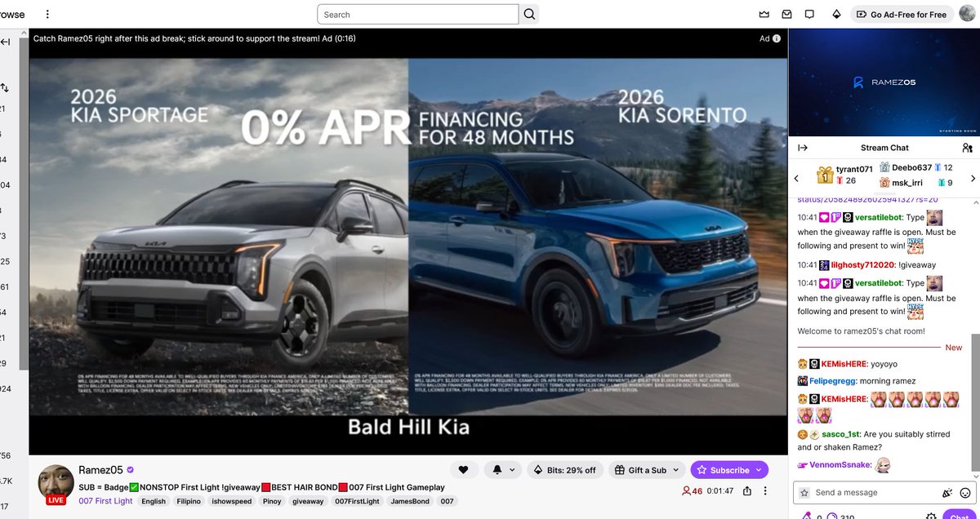Click the viewer count 46 indicator
This screenshot has width=980, height=519.
(692, 491)
